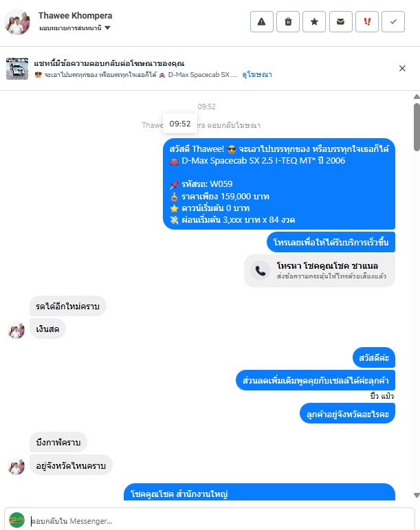Click the green page avatar beside reply box
Screen dimensions: 420x530
[x=16, y=520]
